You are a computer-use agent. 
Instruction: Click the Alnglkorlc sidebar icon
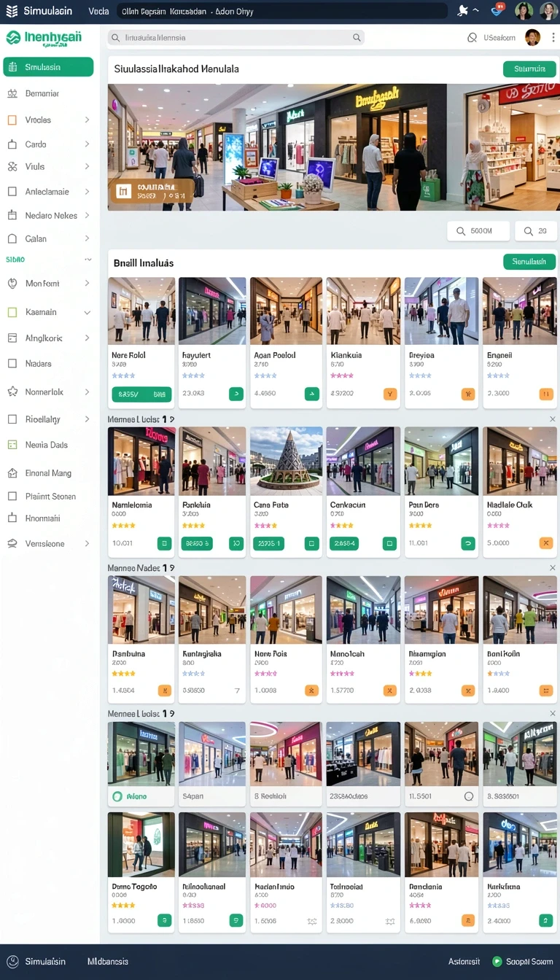tap(12, 338)
